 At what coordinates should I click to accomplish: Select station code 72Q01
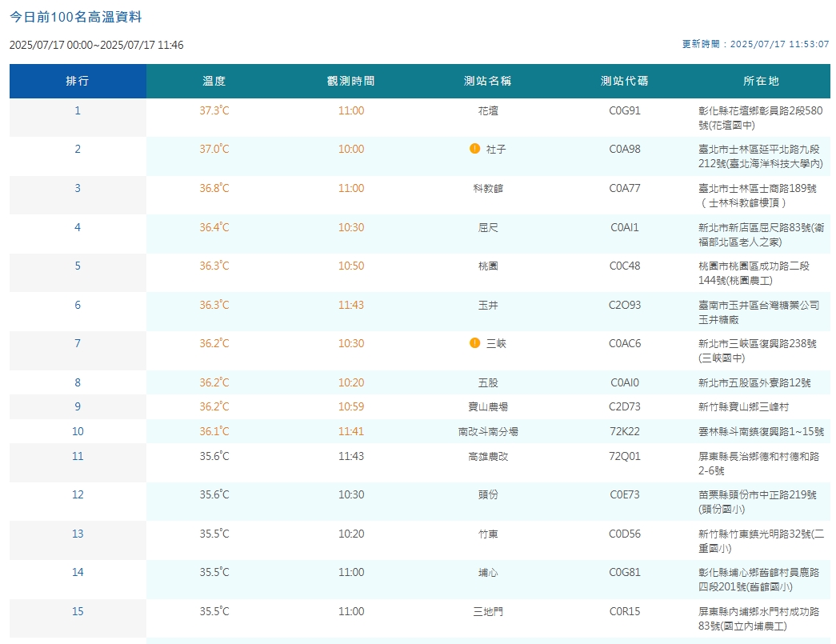tap(624, 456)
